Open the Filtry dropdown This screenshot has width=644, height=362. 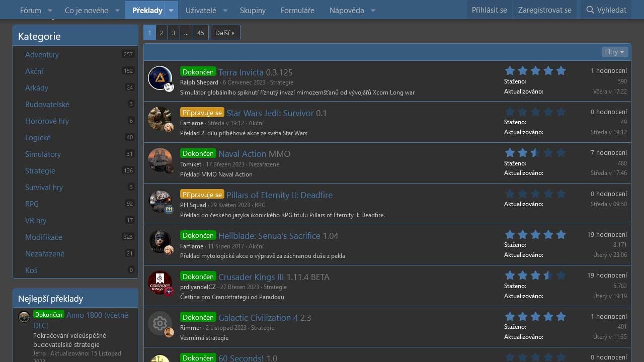click(614, 52)
